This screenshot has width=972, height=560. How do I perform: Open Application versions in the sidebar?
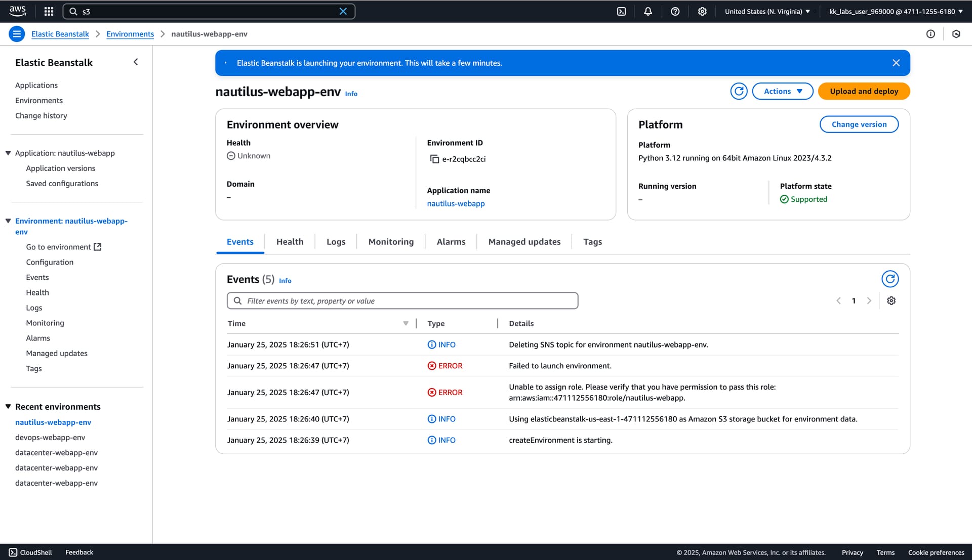coord(61,168)
